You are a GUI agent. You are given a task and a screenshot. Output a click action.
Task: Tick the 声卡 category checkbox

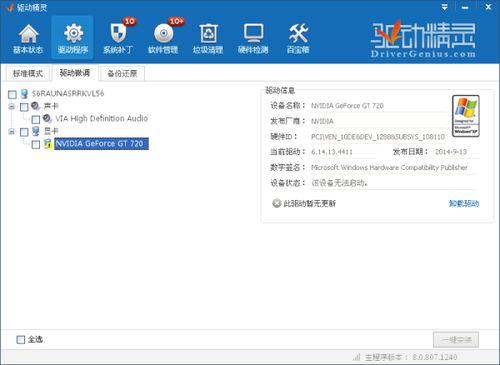click(x=24, y=107)
